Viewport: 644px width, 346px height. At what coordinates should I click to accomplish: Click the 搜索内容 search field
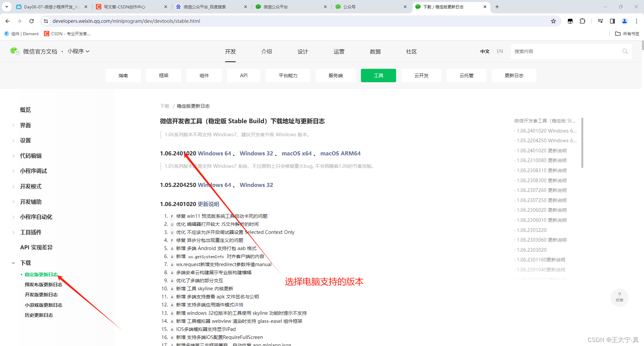pyautogui.click(x=566, y=51)
